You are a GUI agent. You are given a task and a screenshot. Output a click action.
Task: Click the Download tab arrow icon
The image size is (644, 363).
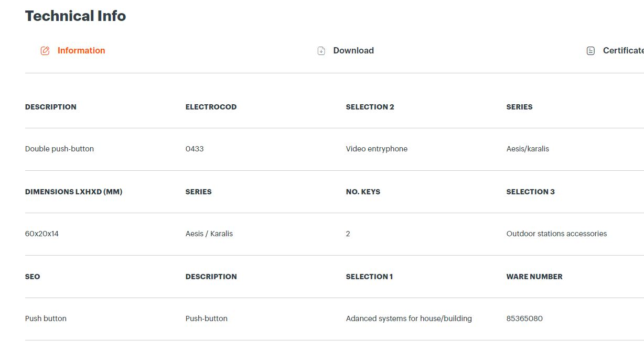(321, 51)
